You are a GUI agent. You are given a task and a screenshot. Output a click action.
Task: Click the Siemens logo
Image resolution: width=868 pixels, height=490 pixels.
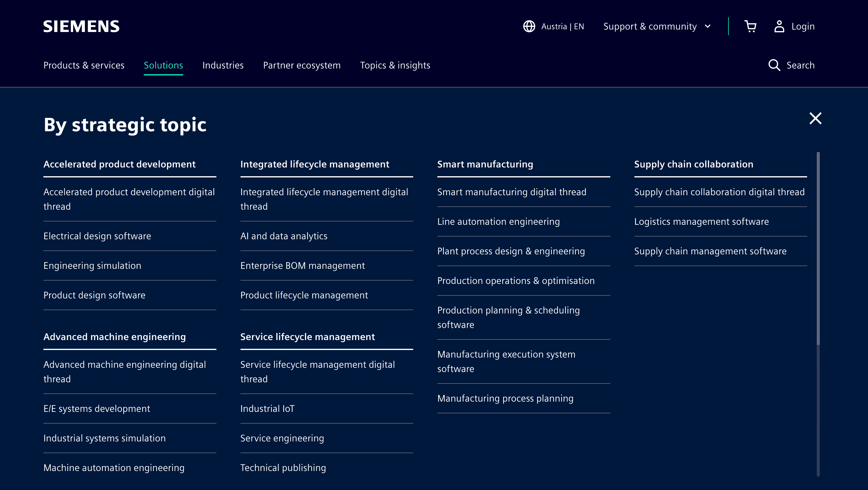81,26
